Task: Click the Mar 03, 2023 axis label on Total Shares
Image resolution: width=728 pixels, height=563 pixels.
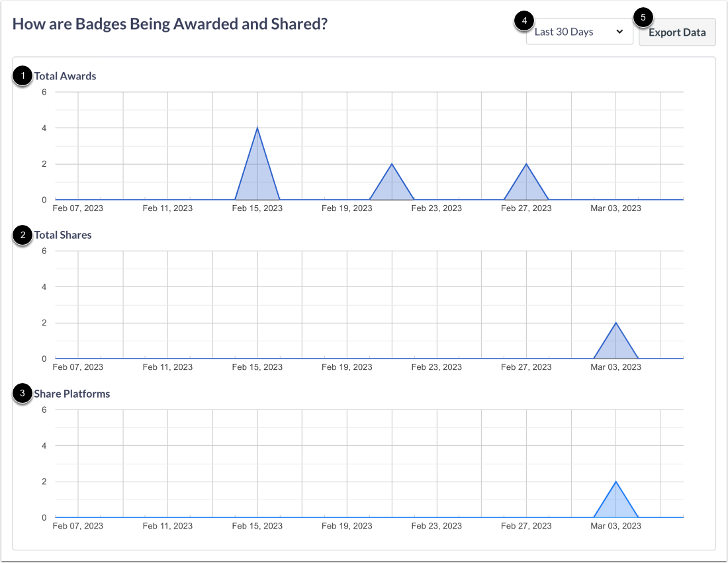Action: [615, 367]
